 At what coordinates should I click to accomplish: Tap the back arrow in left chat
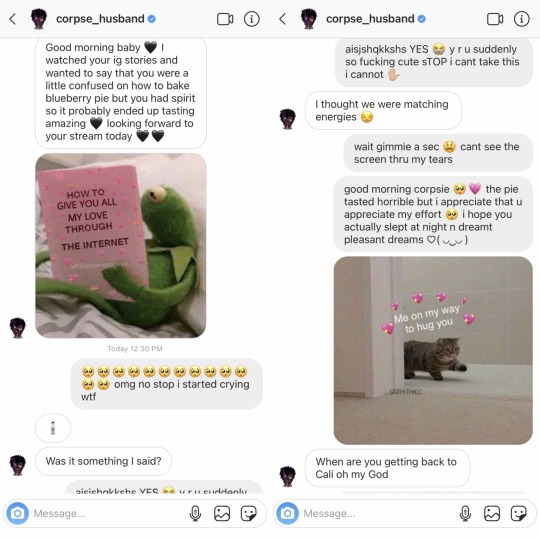click(13, 19)
